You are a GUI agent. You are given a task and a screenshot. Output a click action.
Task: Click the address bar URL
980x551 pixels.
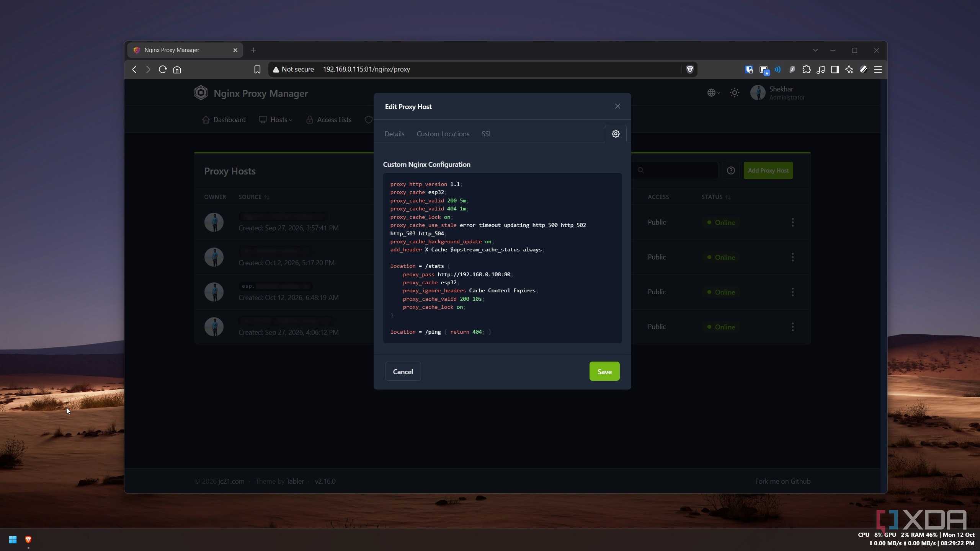coord(366,69)
